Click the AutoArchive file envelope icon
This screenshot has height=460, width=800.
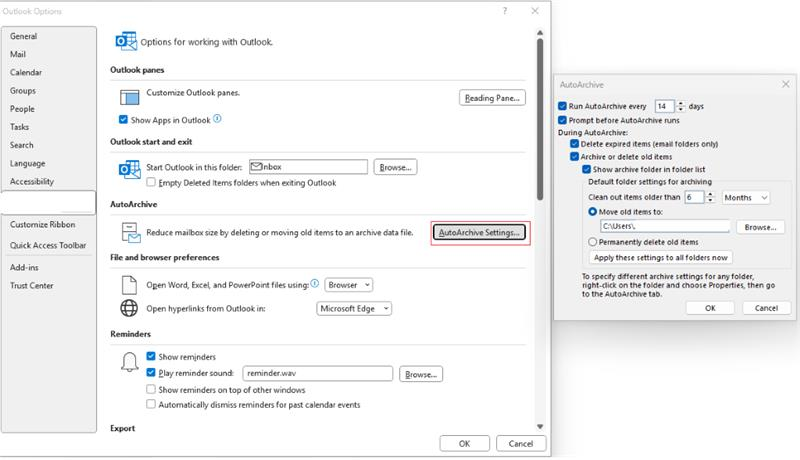click(131, 233)
